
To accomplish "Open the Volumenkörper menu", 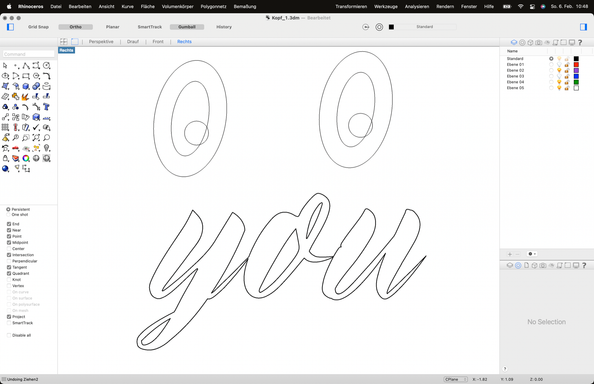I will pyautogui.click(x=177, y=6).
